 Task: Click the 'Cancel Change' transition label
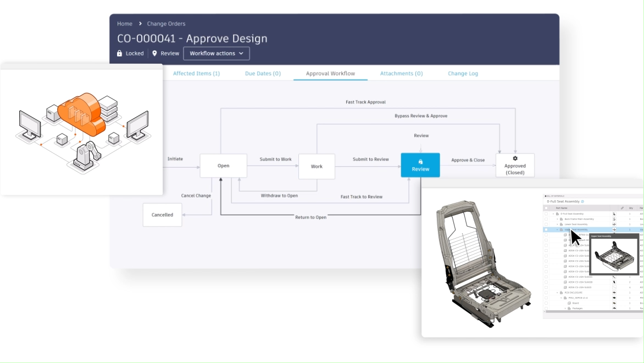(x=196, y=196)
